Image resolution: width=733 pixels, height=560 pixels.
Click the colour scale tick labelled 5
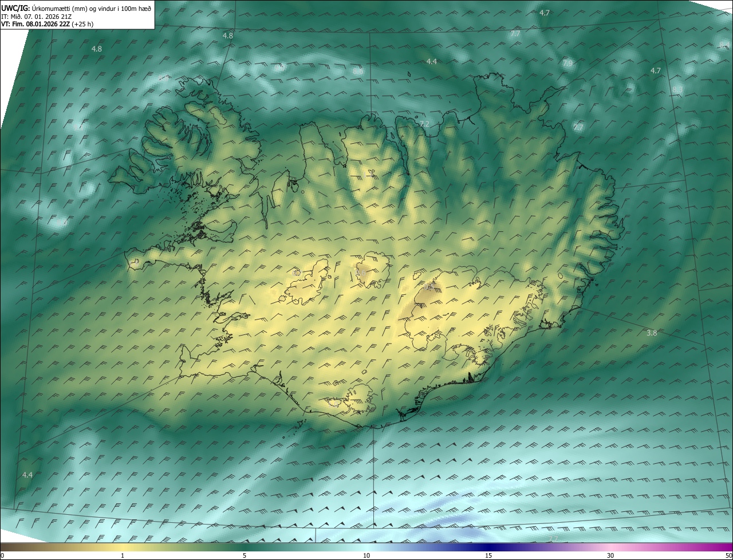245,555
